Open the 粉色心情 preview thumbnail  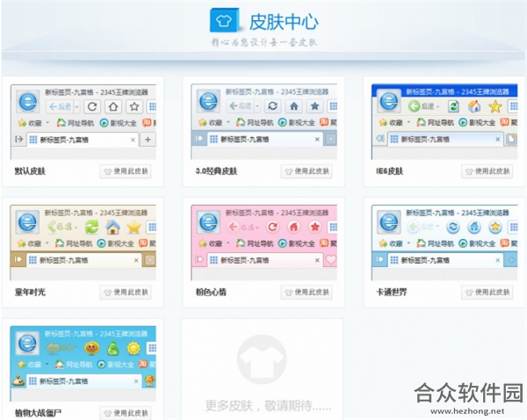[263, 243]
